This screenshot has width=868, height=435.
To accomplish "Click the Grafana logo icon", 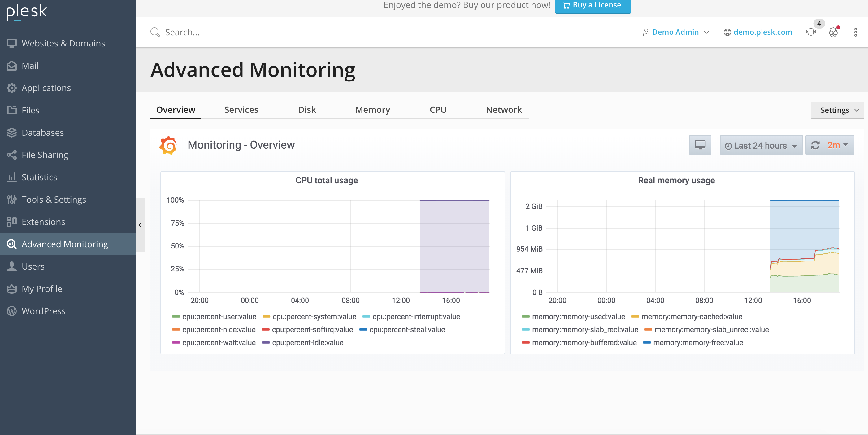I will pos(168,145).
